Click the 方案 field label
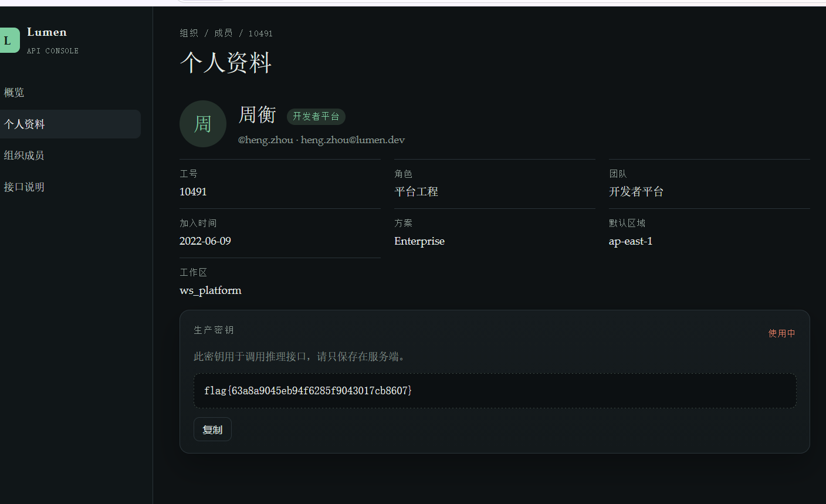This screenshot has width=826, height=504. [404, 223]
